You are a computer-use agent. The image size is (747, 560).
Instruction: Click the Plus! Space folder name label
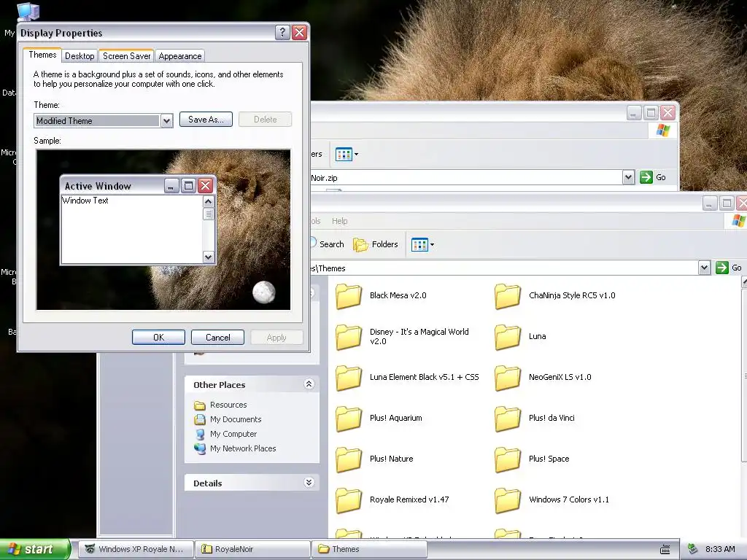[x=549, y=459]
